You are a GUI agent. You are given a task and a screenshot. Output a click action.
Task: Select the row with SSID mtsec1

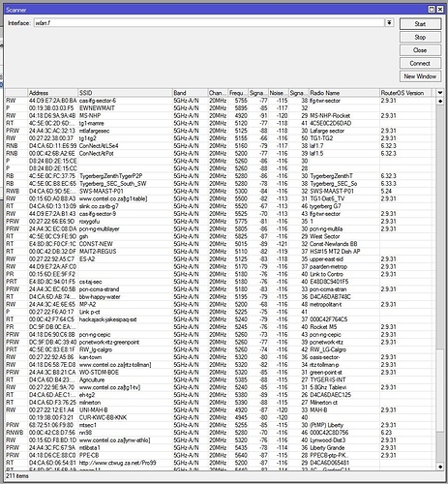coord(220,425)
